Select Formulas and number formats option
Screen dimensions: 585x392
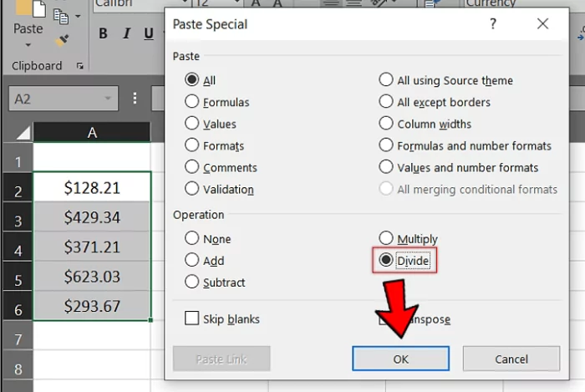[x=386, y=145]
